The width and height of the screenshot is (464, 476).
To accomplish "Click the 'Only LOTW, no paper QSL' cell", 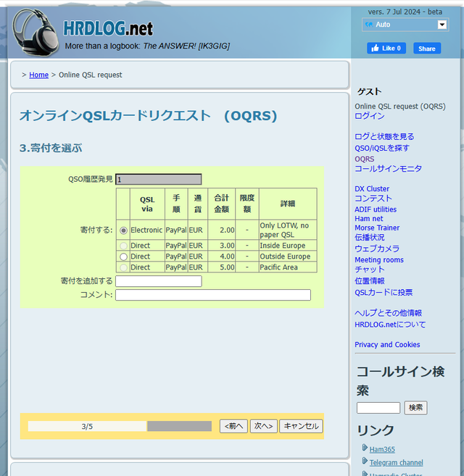I will click(288, 230).
